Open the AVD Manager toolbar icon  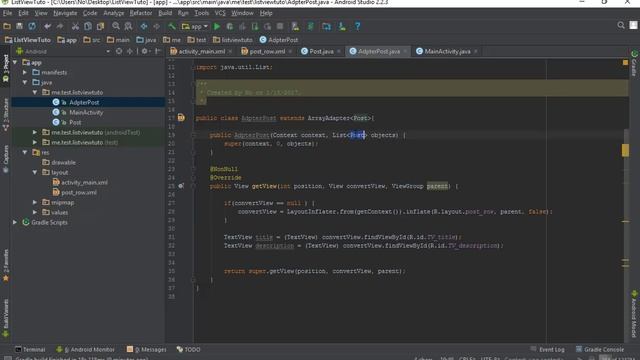295,26
